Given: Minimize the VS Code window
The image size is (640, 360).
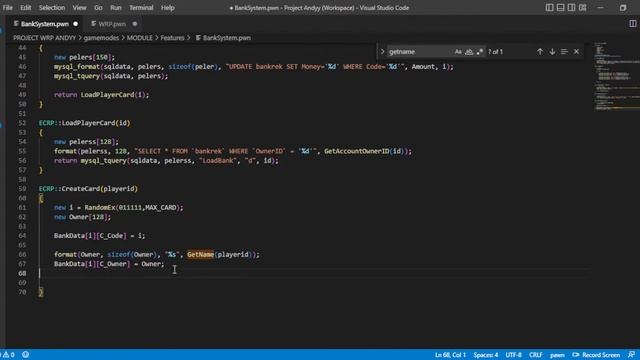Looking at the screenshot, I should (600, 7).
